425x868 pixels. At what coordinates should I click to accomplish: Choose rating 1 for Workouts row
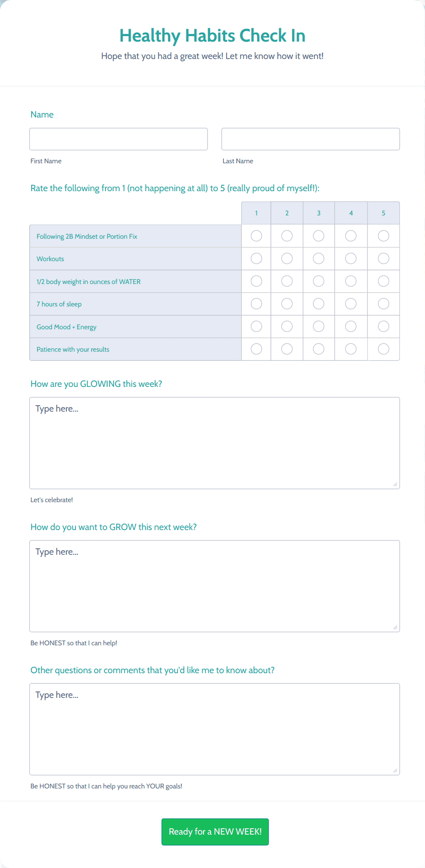point(256,258)
